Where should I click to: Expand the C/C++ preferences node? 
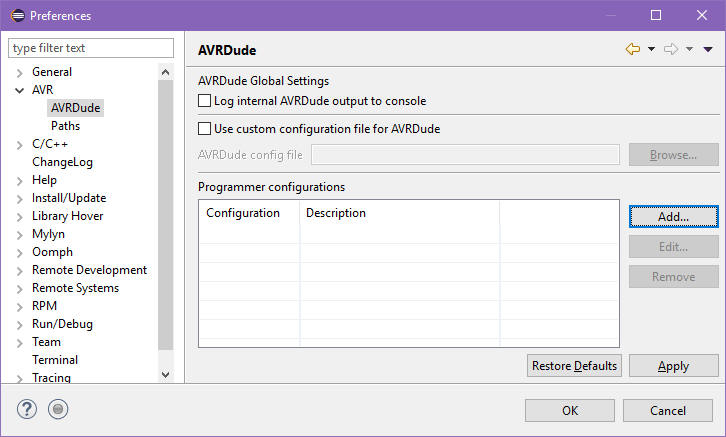[20, 145]
